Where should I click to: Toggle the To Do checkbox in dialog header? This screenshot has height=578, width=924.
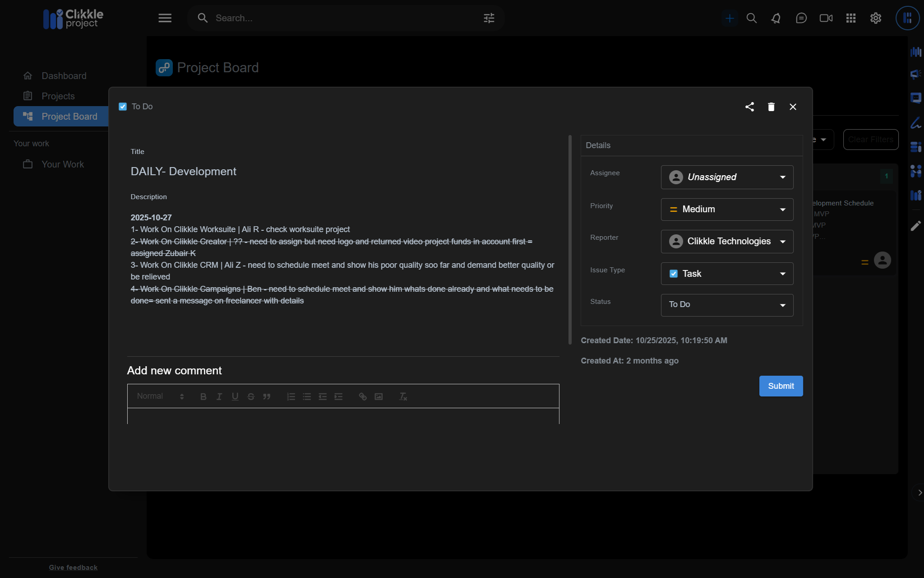[123, 107]
